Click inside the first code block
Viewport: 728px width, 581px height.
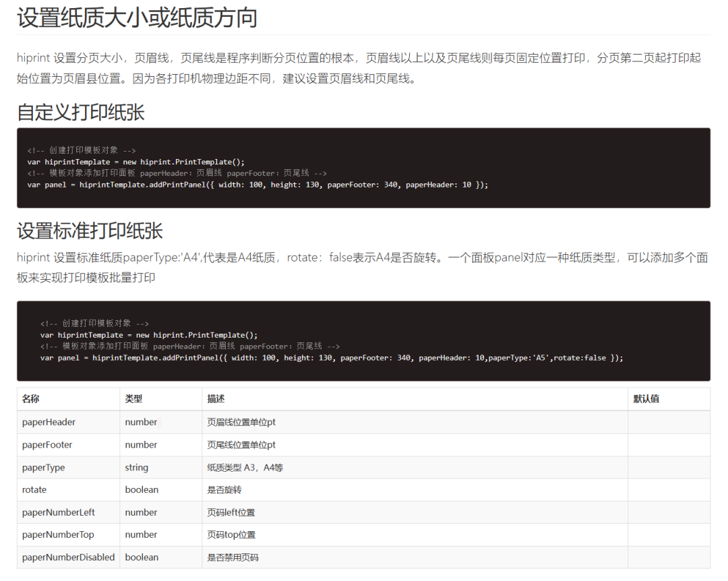point(363,168)
